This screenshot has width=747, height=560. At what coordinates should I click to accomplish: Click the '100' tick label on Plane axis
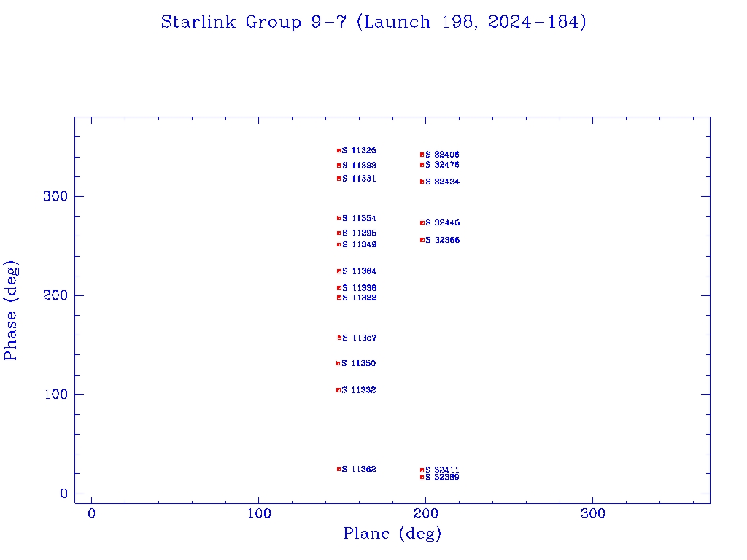[x=259, y=513]
